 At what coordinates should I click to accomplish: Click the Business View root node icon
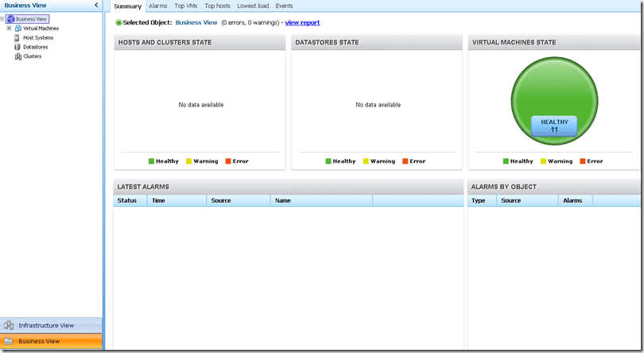coord(10,19)
